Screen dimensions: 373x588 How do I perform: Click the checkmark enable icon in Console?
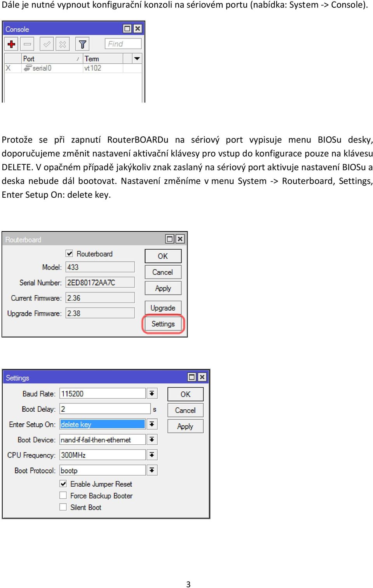[x=47, y=44]
